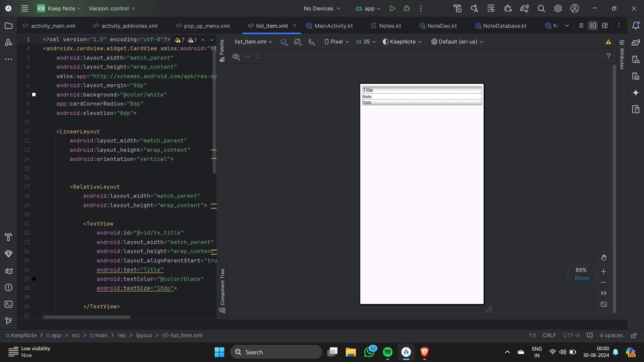Click Apply Changes and Restart Activity icon
644x362 pixels.
[x=474, y=8]
